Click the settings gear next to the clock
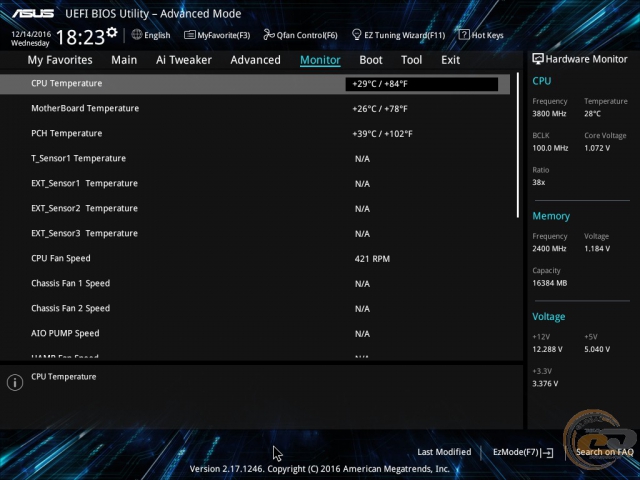The image size is (640, 480). tap(111, 33)
